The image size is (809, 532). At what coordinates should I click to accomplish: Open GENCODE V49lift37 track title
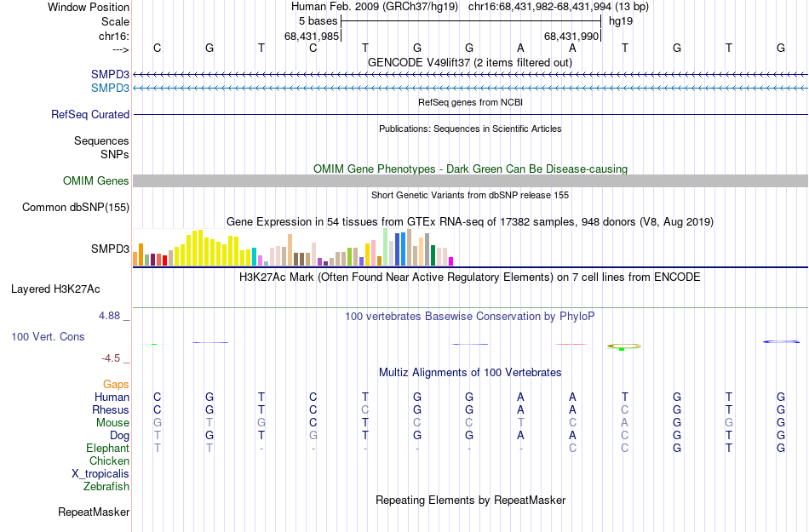coord(469,62)
